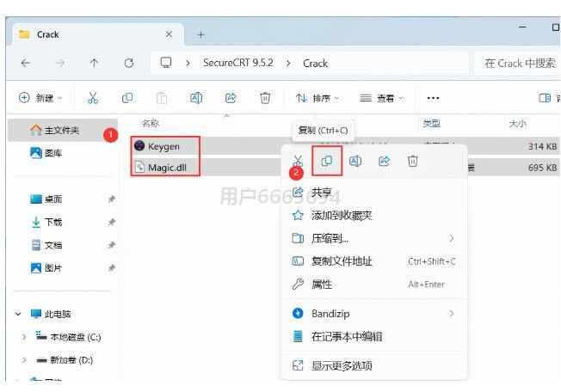The image size is (561, 392).
Task: Click chevron after SecureCRT 9.5.2 breadcrumb
Action: 288,64
